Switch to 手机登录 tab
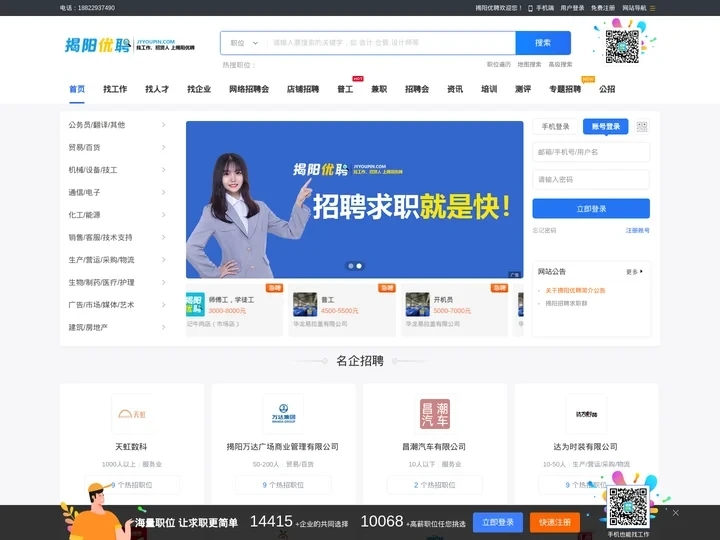This screenshot has width=720, height=540. [x=555, y=126]
